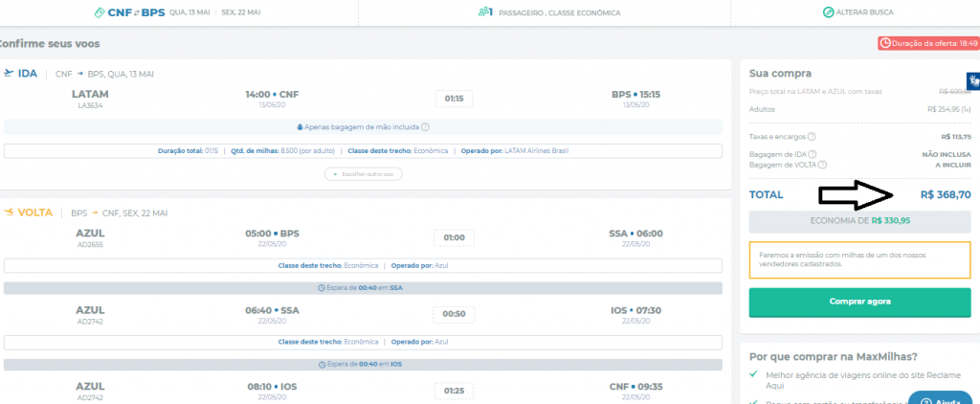Click the passenger count icon

[x=485, y=11]
